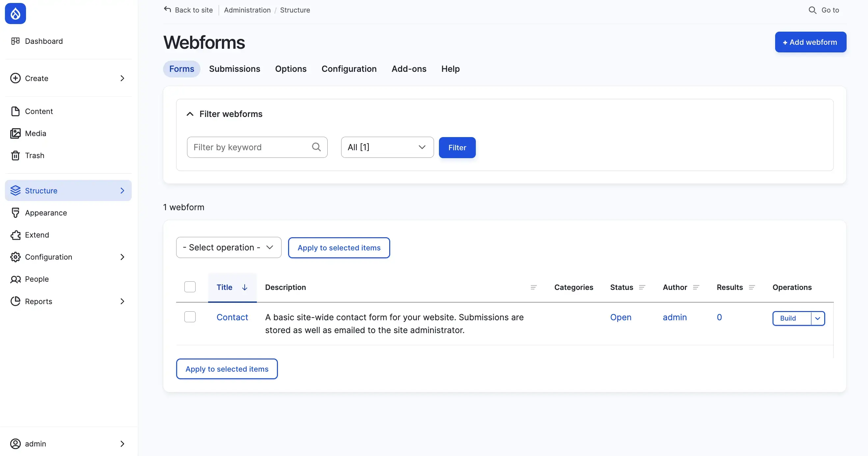Check the Contact webform row checkbox
This screenshot has height=456, width=868.
point(190,317)
